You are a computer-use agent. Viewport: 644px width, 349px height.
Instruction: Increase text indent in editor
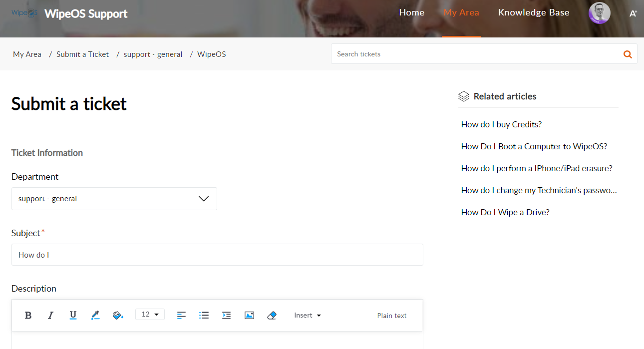[227, 315]
